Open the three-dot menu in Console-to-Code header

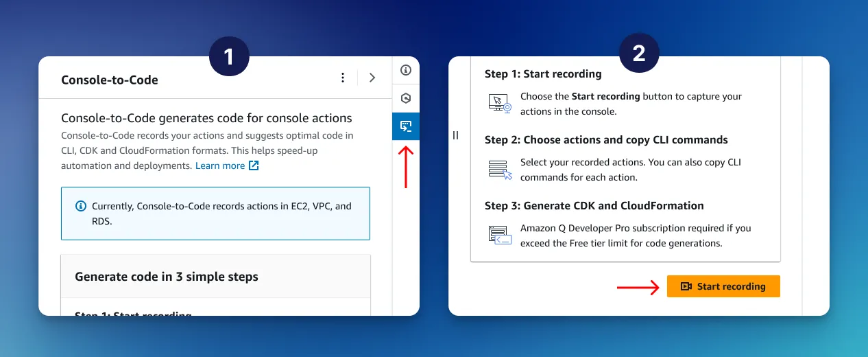[343, 78]
